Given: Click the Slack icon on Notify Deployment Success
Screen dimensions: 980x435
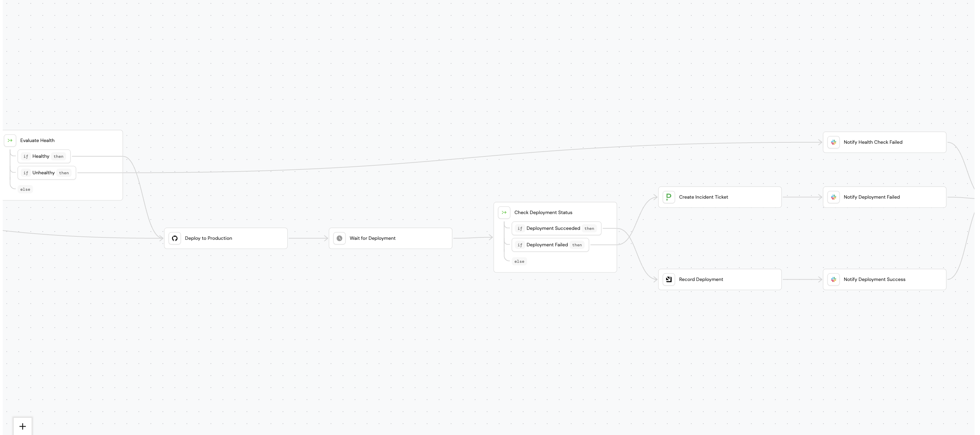Looking at the screenshot, I should [x=833, y=280].
